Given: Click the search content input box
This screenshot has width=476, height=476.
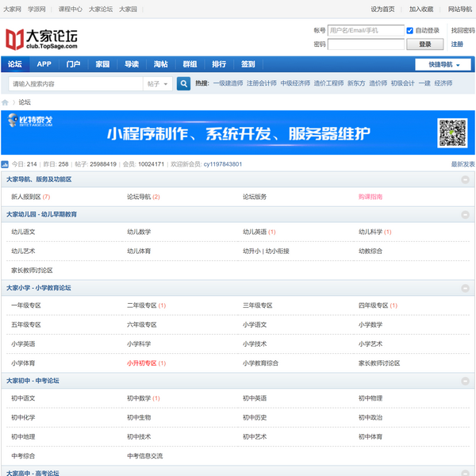Looking at the screenshot, I should point(75,83).
